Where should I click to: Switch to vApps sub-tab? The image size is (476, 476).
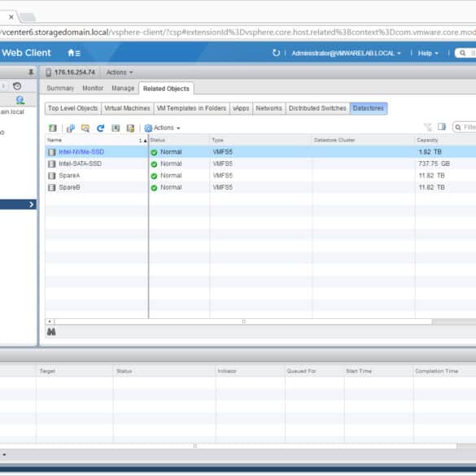point(241,108)
